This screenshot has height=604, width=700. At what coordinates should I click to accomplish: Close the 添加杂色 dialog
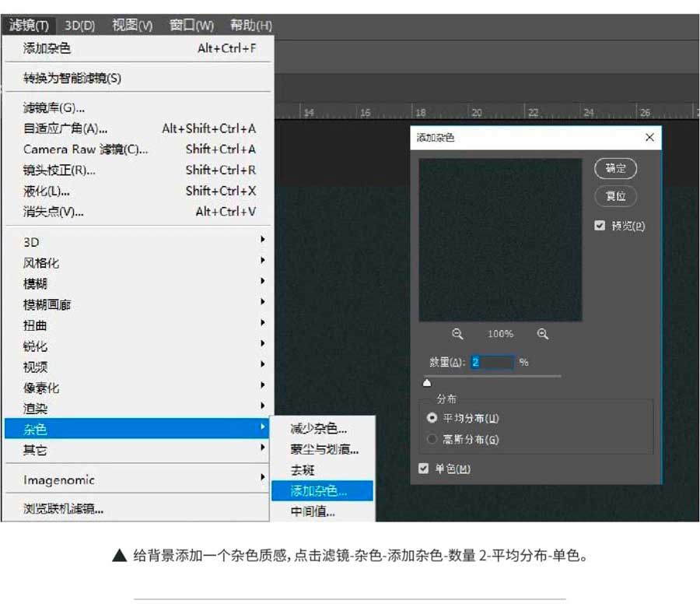pos(649,137)
